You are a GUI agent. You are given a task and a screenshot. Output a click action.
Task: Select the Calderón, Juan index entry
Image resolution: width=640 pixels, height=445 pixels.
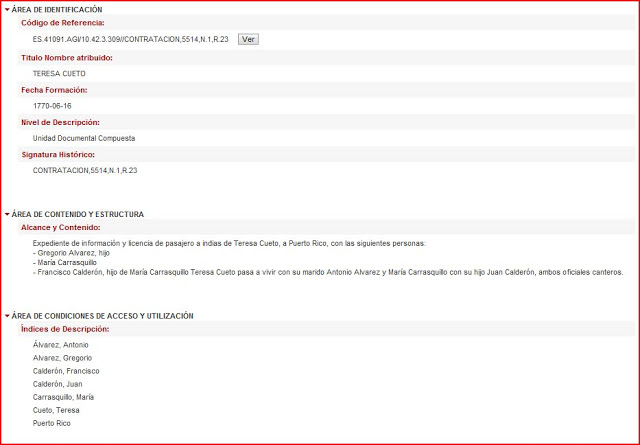pos(58,384)
